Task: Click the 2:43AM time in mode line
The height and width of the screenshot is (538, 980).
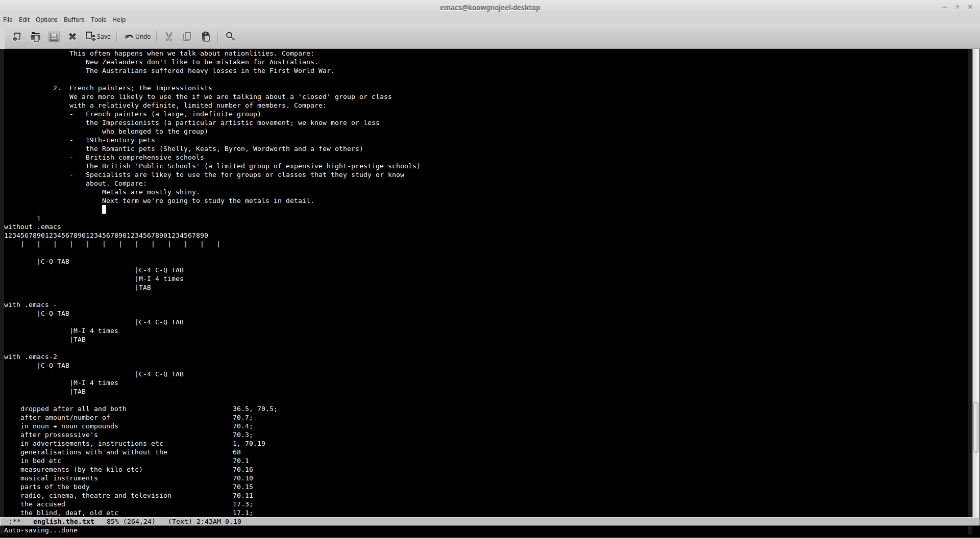Action: point(209,521)
